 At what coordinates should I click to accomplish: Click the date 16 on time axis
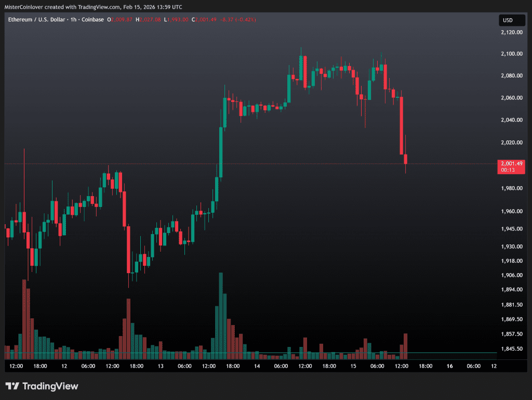point(449,366)
